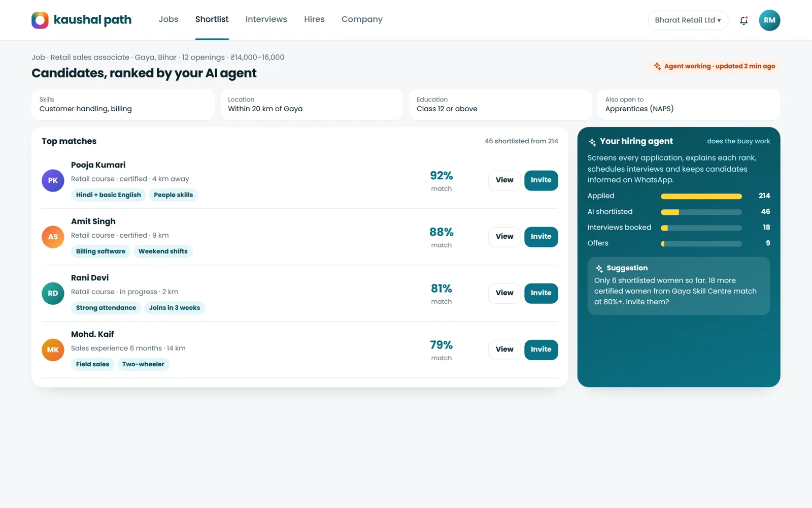Open the RM profile avatar
Viewport: 812px width, 508px height.
coord(769,20)
